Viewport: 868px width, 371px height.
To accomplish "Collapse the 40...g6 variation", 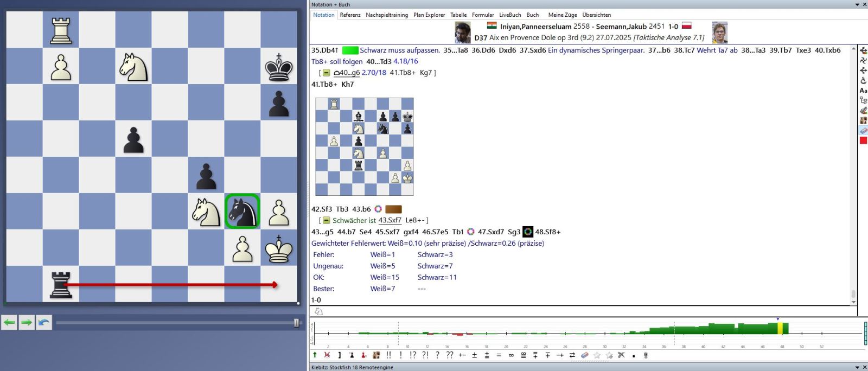I will (326, 73).
